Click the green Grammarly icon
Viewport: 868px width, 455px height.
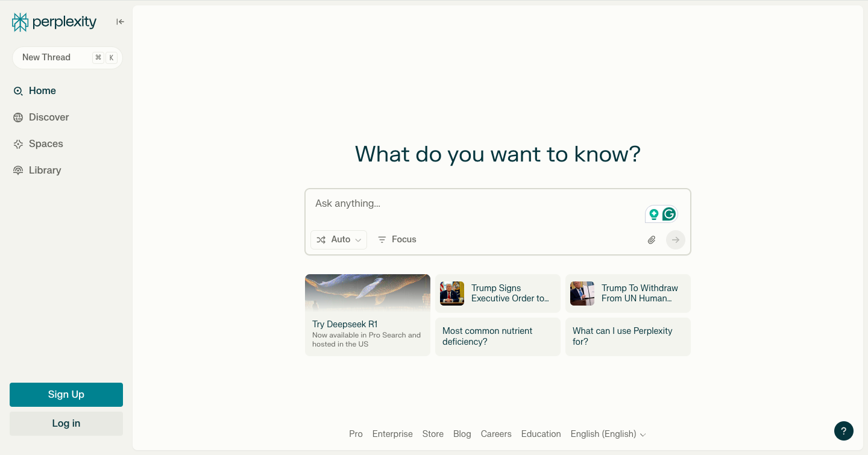tap(668, 214)
